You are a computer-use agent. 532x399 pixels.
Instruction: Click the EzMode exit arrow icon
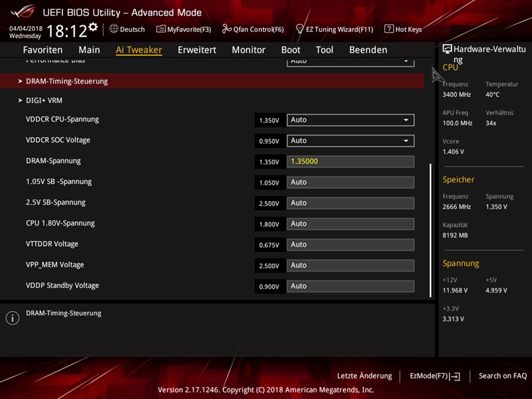(455, 376)
